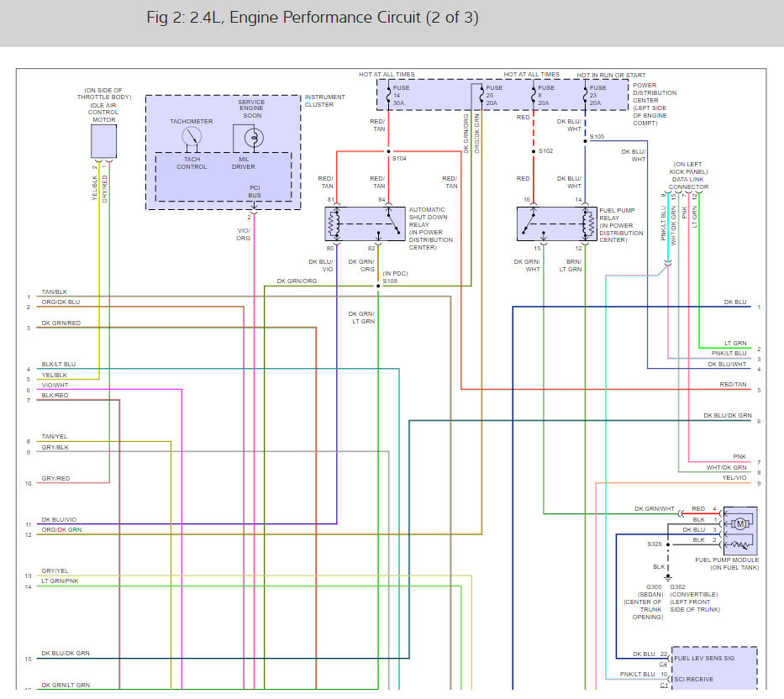Click the MIL DRIVER label

click(x=243, y=163)
